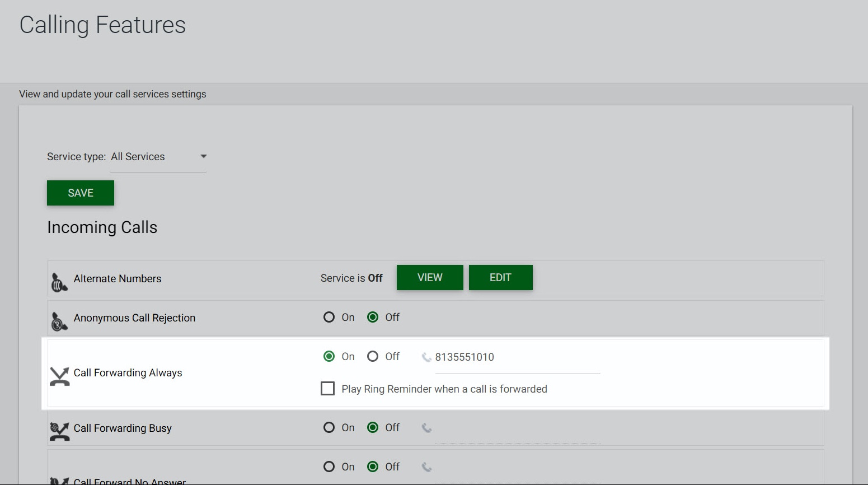Turn on Anonymous Call Rejection
The width and height of the screenshot is (868, 485).
tap(329, 318)
